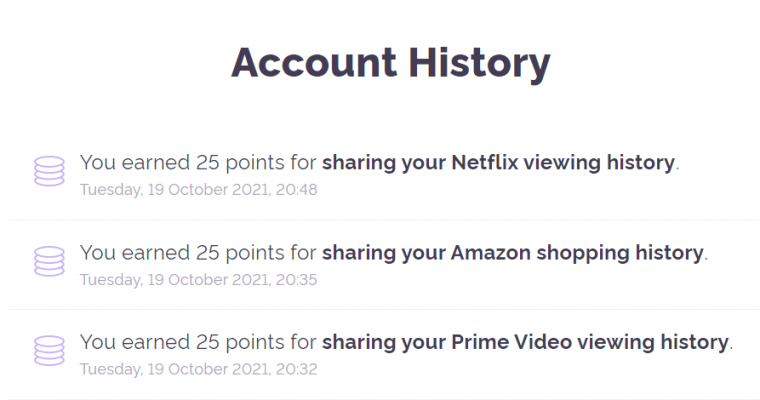Open 'sharing your Prime Video viewing history' text
The width and height of the screenshot is (760, 400).
[525, 342]
